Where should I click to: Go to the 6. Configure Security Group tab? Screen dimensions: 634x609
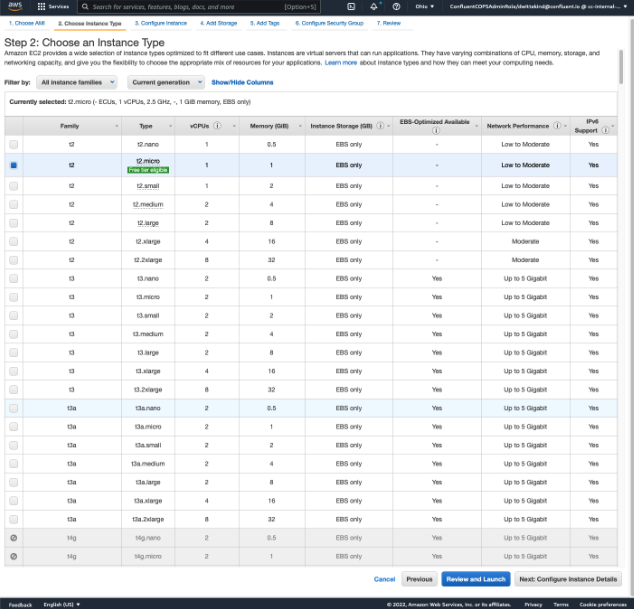pyautogui.click(x=329, y=23)
